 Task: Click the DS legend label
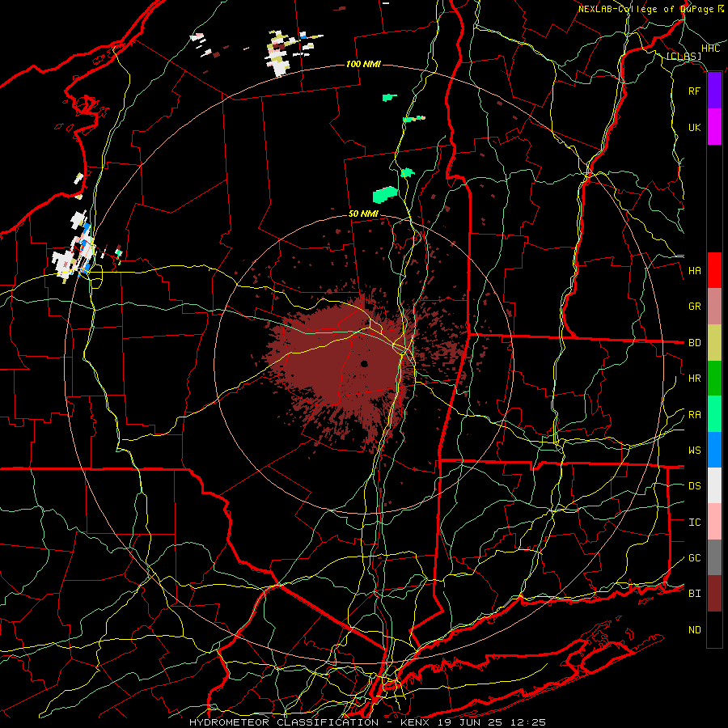695,486
